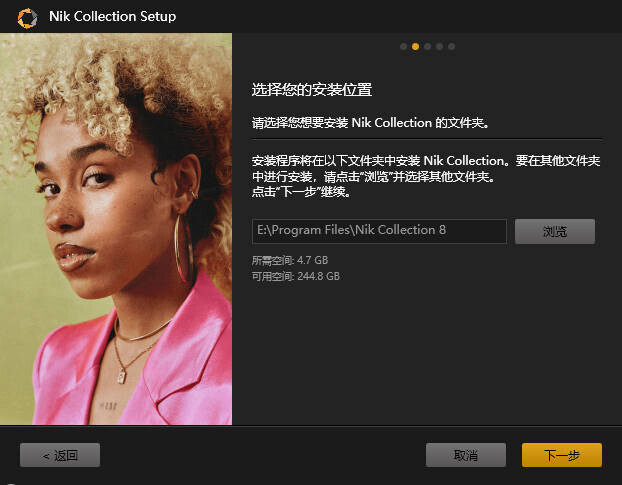Viewport: 622px width, 485px height.
Task: Click the Nik Collection logo icon
Action: 27,18
